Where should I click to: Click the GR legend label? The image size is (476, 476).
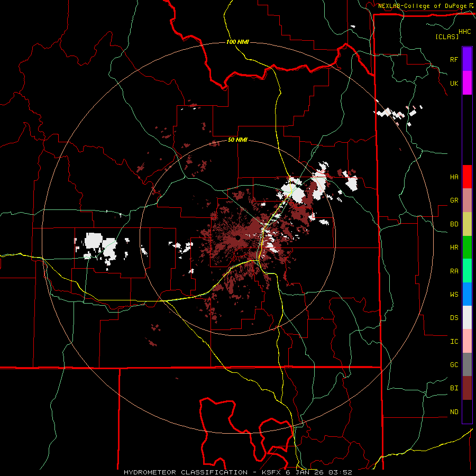[454, 200]
